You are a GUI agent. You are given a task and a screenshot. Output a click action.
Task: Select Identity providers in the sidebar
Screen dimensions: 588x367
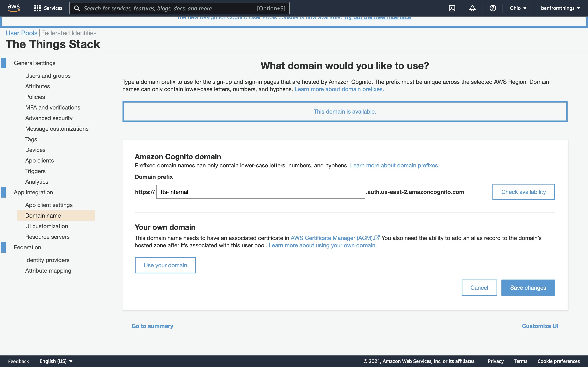pyautogui.click(x=47, y=260)
